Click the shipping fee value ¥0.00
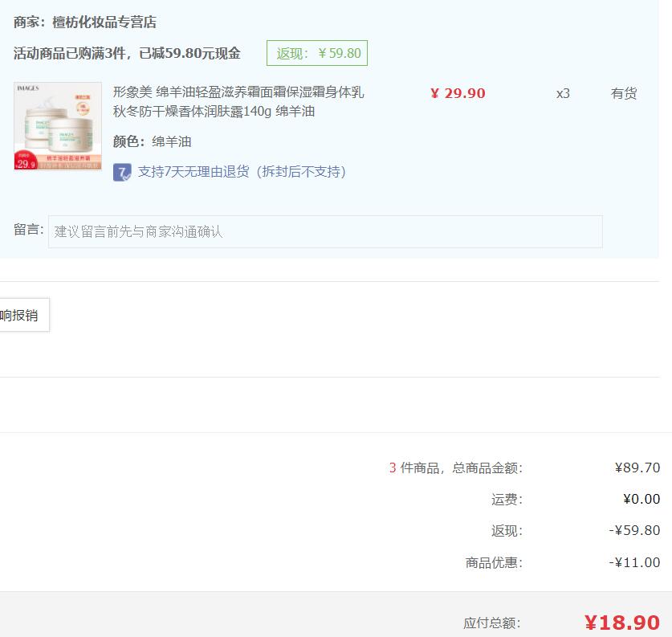672x637 pixels. pos(641,499)
